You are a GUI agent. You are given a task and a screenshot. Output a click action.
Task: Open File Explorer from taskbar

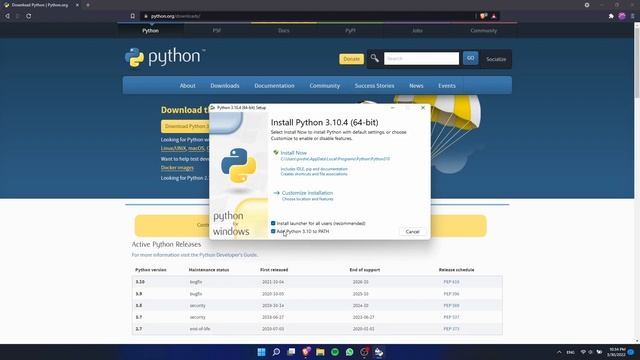point(320,352)
